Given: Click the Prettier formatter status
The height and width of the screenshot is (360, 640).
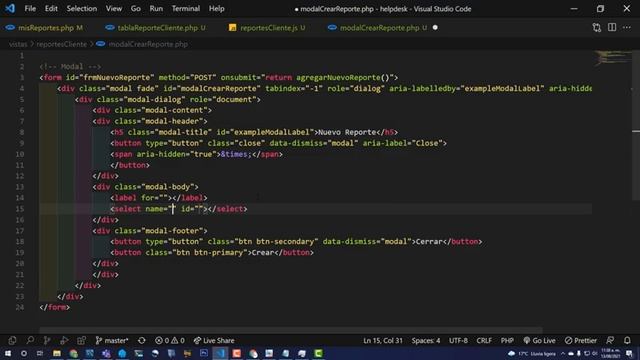Looking at the screenshot, I should [581, 340].
